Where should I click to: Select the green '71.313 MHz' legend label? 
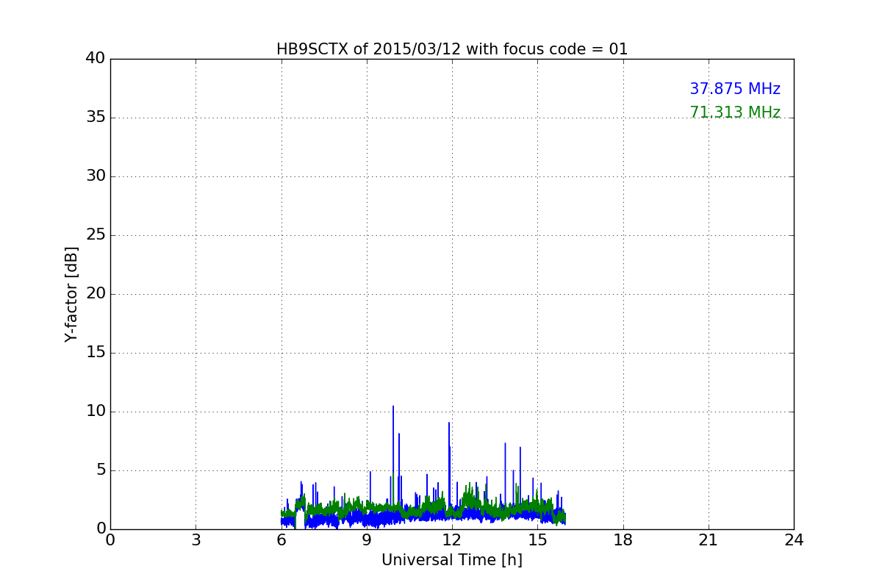735,112
